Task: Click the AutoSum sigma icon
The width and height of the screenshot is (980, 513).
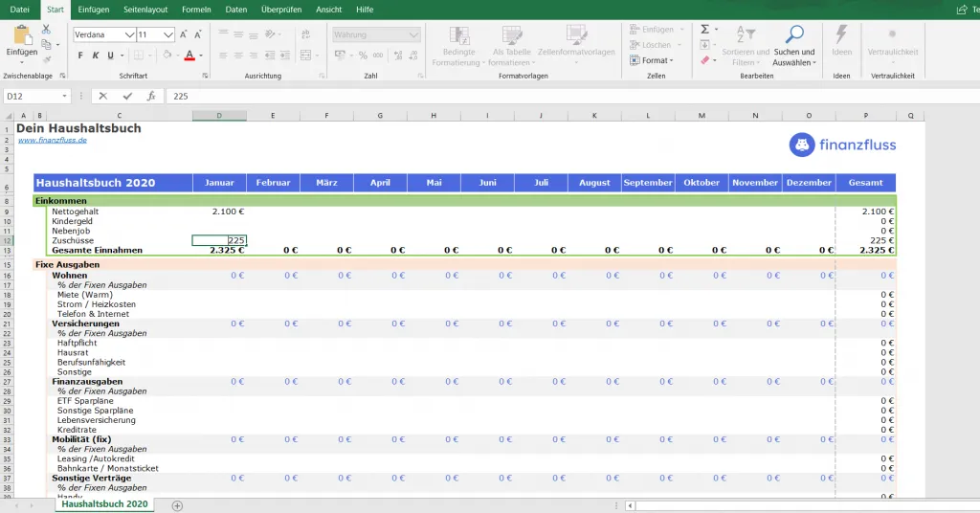Action: (x=704, y=30)
